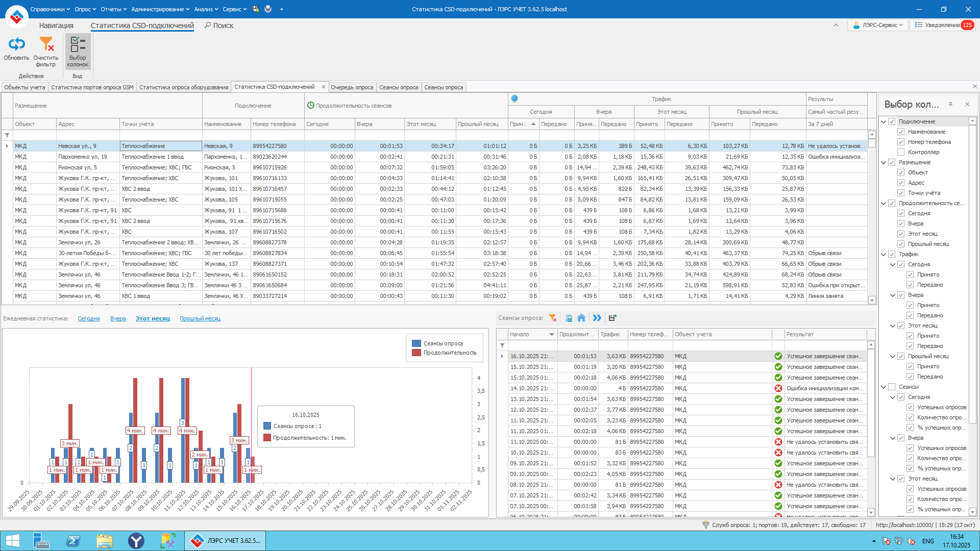
Task: Click the double-arrow forward icon
Action: pyautogui.click(x=597, y=318)
